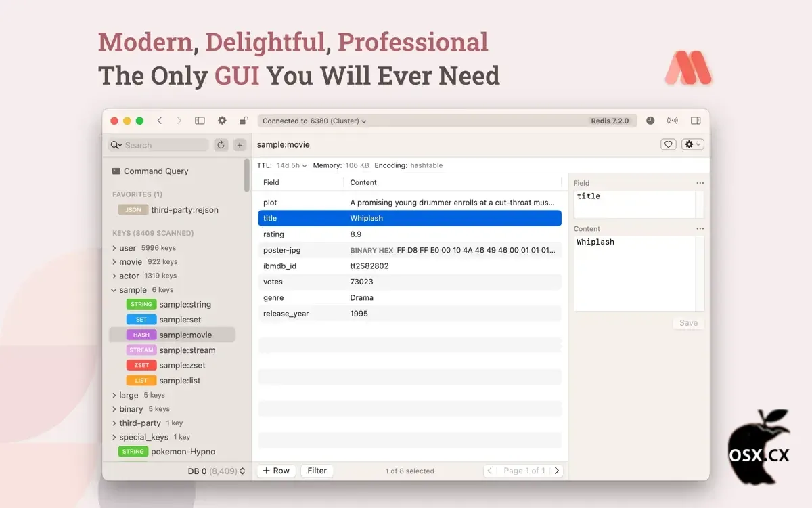Expand the movie keys group
Image resolution: width=812 pixels, height=508 pixels.
pyautogui.click(x=114, y=261)
